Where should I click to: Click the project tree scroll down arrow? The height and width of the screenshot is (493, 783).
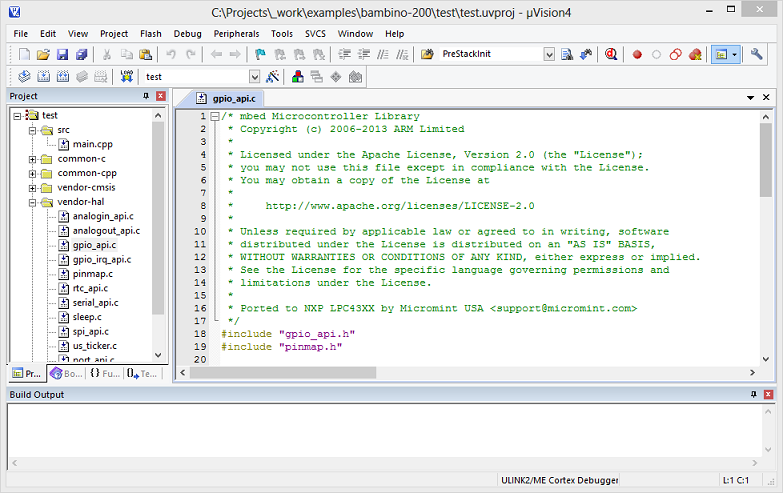click(158, 355)
